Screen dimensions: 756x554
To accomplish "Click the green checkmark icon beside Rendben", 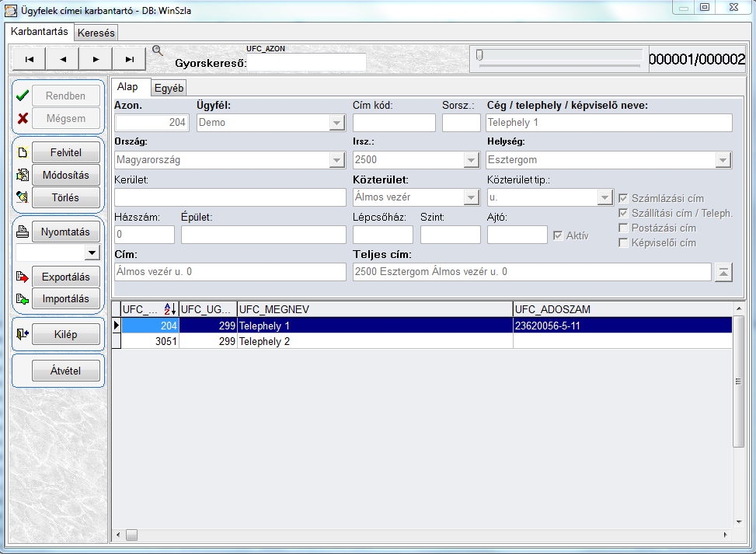I will click(x=23, y=96).
